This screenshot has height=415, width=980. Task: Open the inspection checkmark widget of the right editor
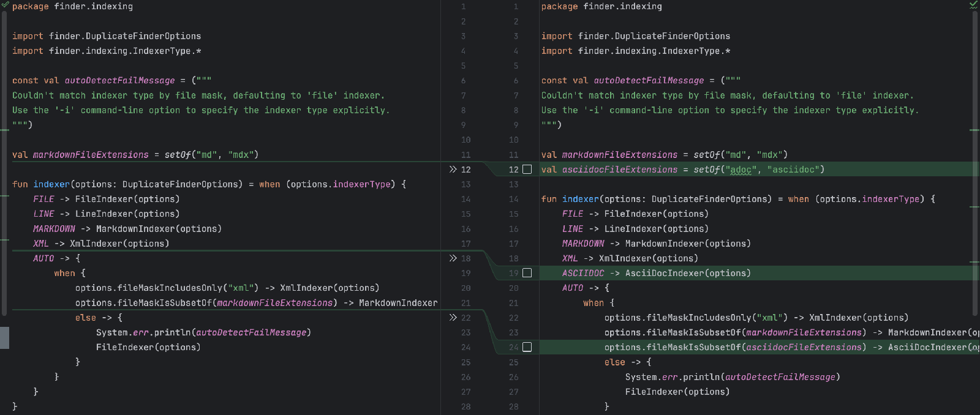pyautogui.click(x=973, y=5)
